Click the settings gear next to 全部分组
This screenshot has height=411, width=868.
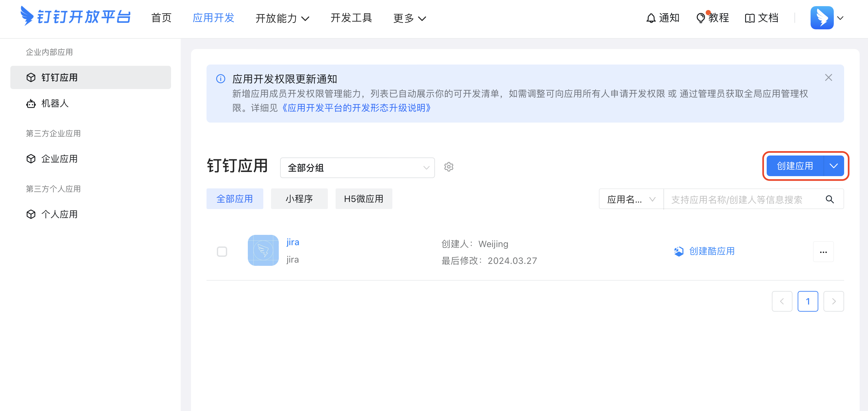tap(449, 167)
